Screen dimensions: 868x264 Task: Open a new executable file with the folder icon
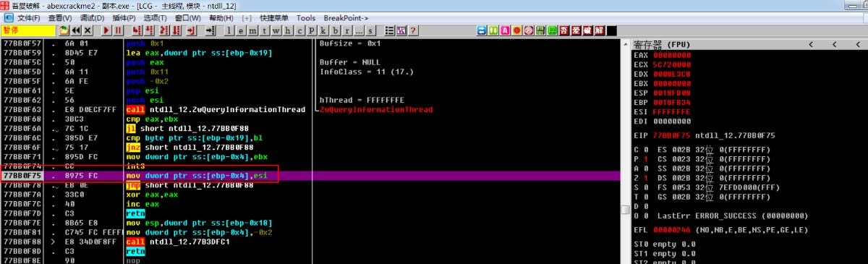(64, 30)
